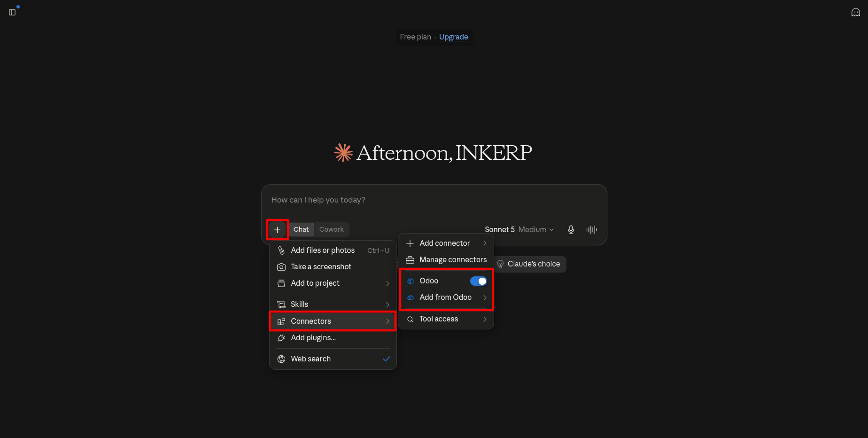The image size is (868, 438).
Task: Expand the Add to project submenu chevron
Action: 387,283
